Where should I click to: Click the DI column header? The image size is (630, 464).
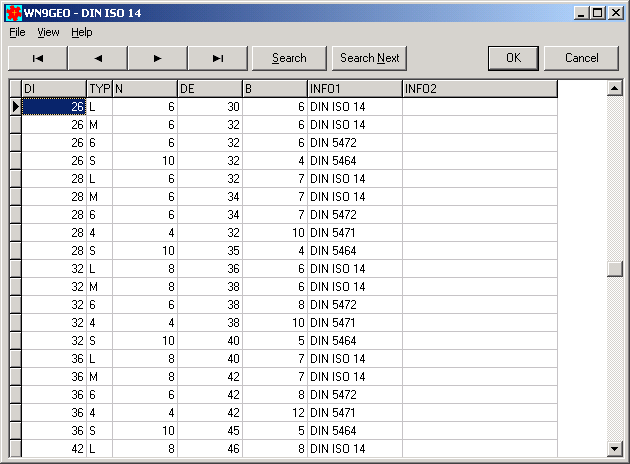pyautogui.click(x=54, y=89)
